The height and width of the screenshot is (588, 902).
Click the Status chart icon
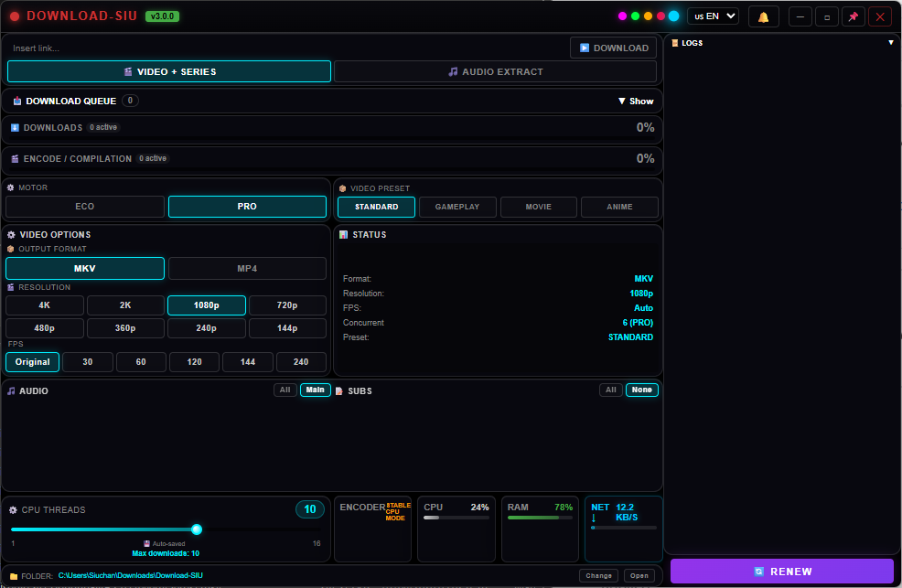click(x=343, y=234)
